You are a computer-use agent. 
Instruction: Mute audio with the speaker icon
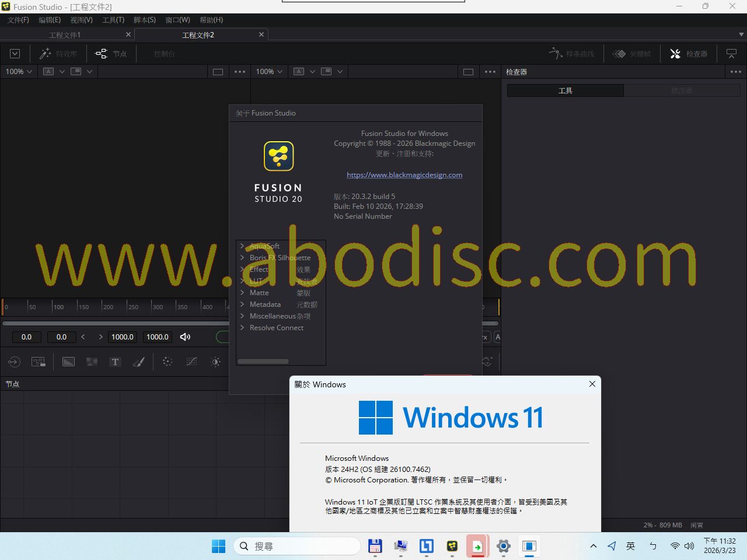(186, 337)
